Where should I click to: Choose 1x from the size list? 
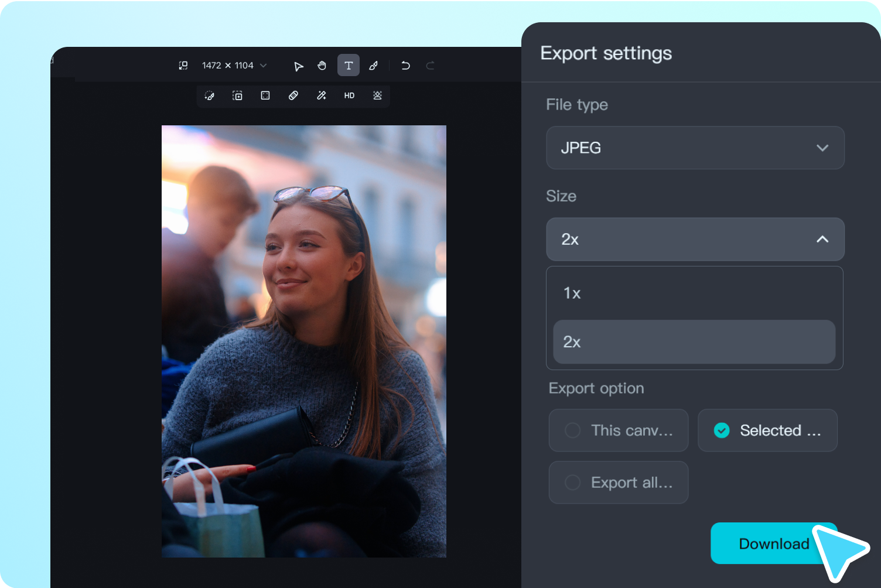click(x=694, y=293)
